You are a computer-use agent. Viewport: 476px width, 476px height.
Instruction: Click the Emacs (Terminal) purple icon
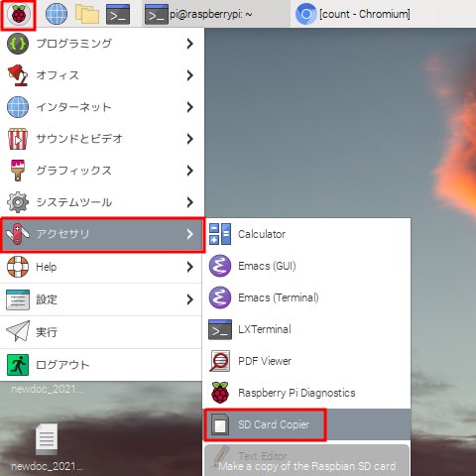pyautogui.click(x=220, y=297)
